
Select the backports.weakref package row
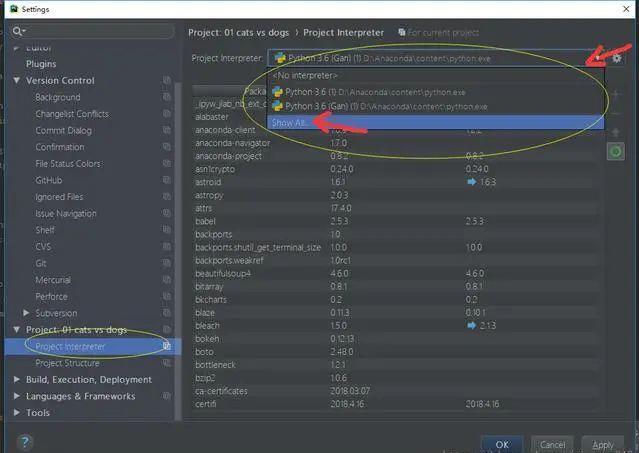[394, 260]
